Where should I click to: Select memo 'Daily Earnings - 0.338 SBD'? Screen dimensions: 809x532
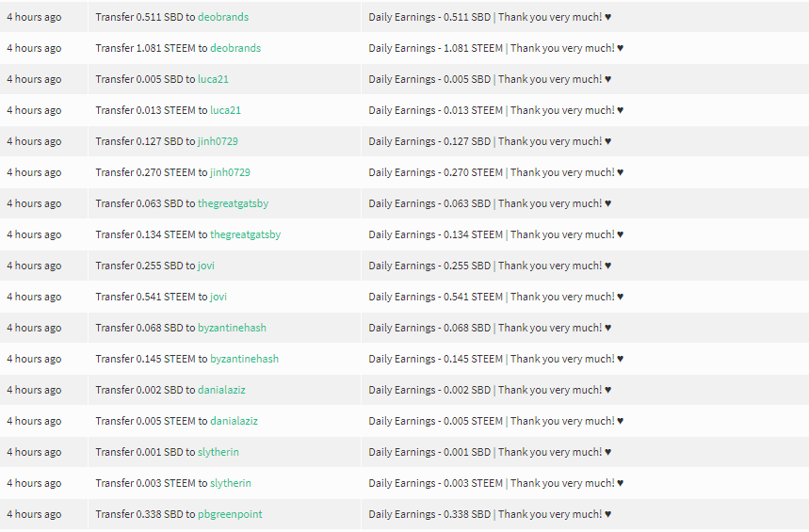[429, 514]
